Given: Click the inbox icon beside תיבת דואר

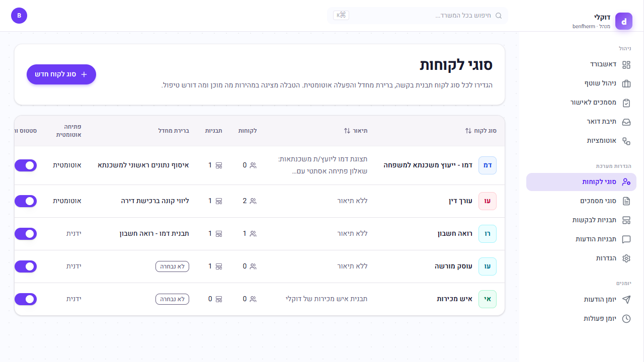Looking at the screenshot, I should coord(626,122).
